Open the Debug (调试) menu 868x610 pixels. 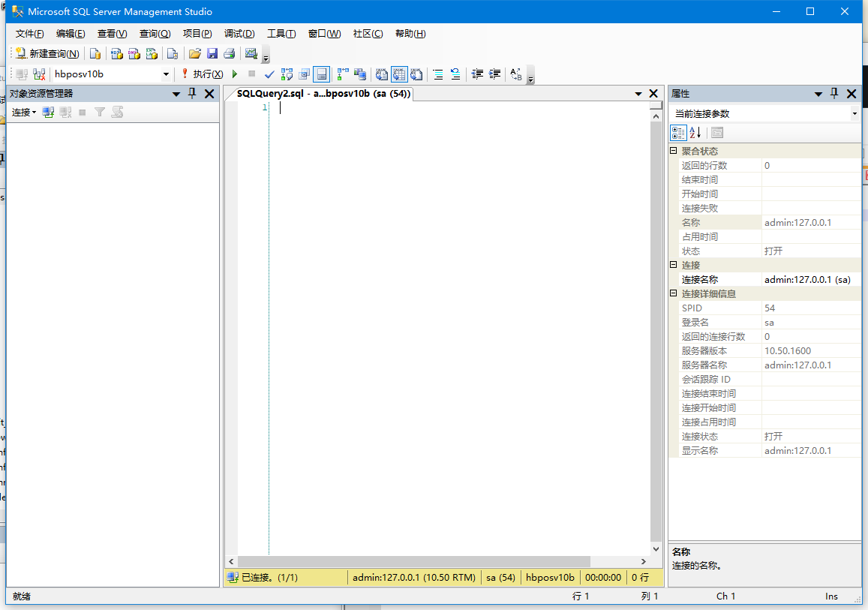coord(239,34)
